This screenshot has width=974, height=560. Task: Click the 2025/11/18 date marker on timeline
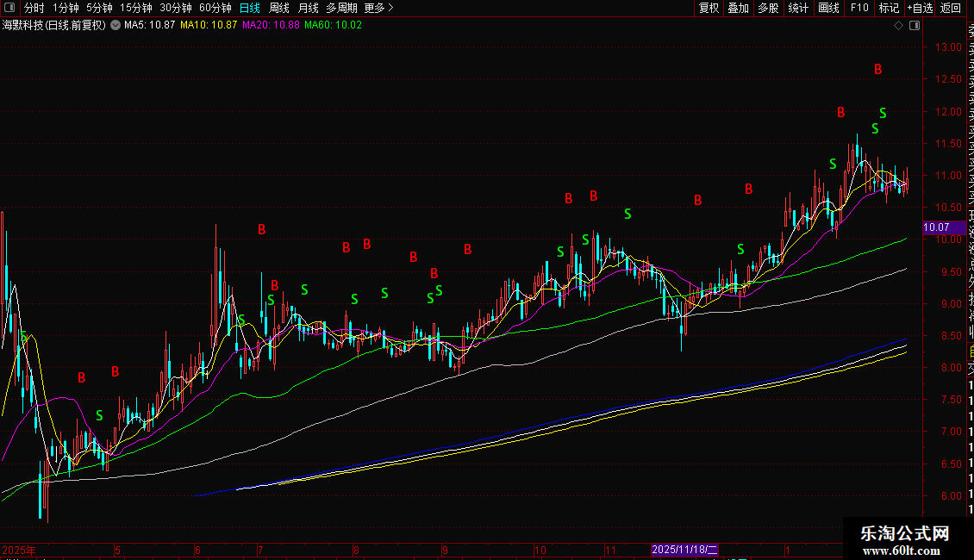click(684, 549)
